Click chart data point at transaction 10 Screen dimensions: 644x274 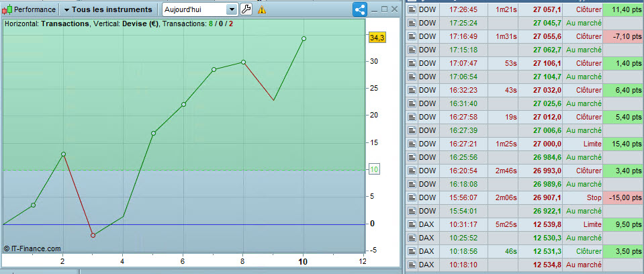click(x=304, y=38)
